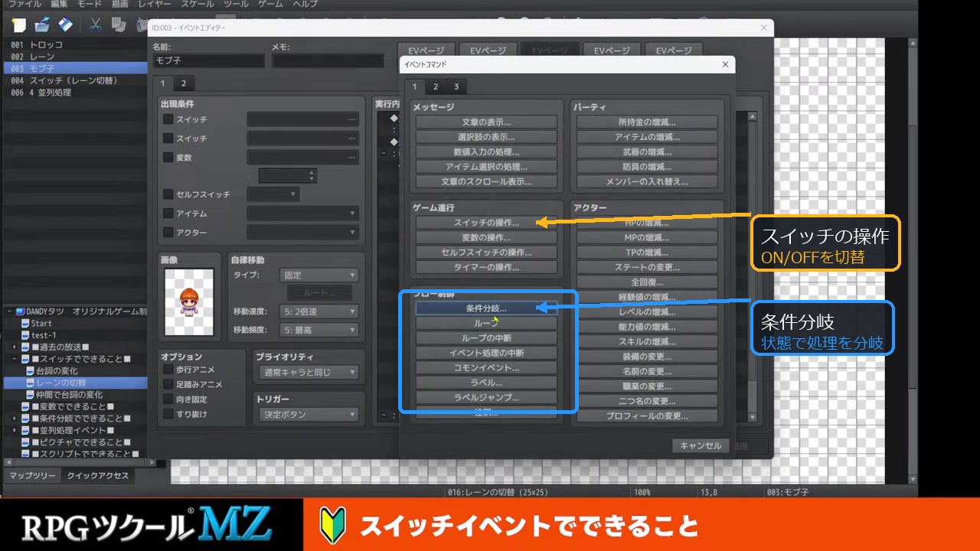The width and height of the screenshot is (980, 551).
Task: Click the 所持金の増減... button
Action: (x=647, y=122)
